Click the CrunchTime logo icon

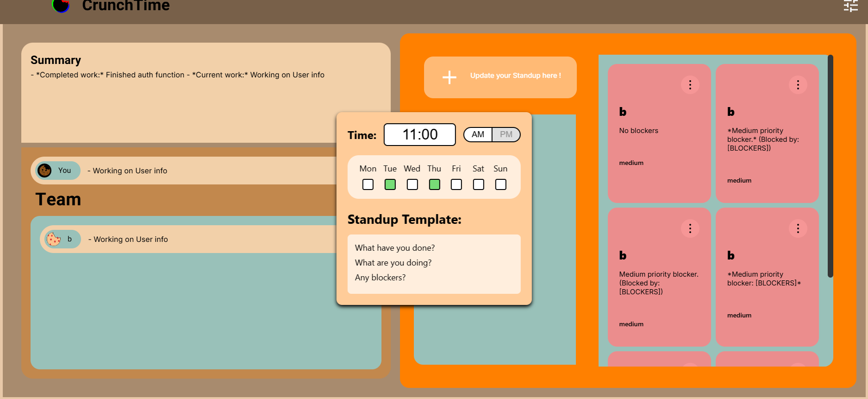[61, 6]
